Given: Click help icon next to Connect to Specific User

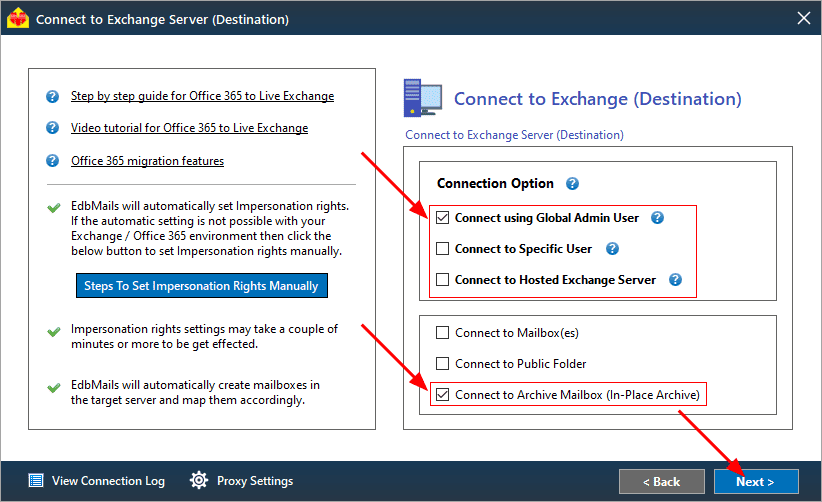Looking at the screenshot, I should 612,248.
